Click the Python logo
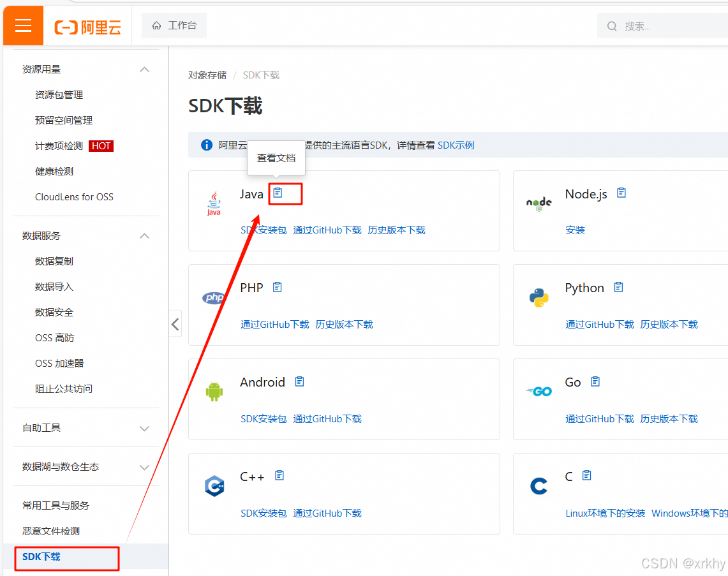 pyautogui.click(x=539, y=297)
